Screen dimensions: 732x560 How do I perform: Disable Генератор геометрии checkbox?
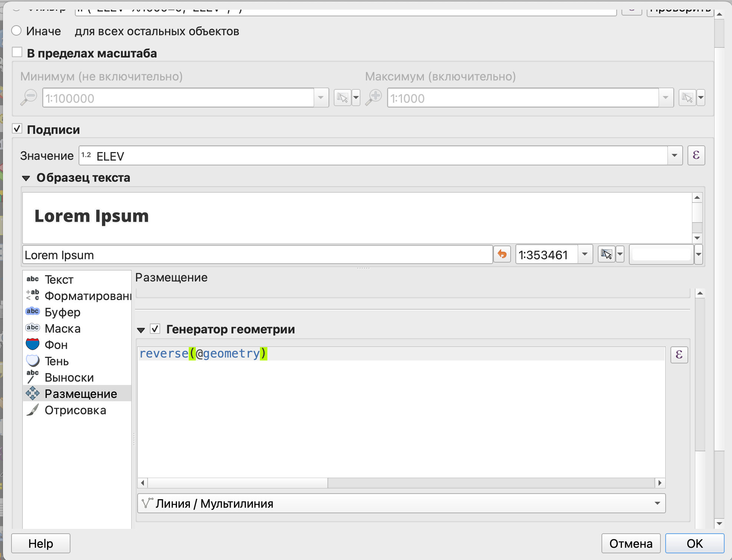pos(155,329)
